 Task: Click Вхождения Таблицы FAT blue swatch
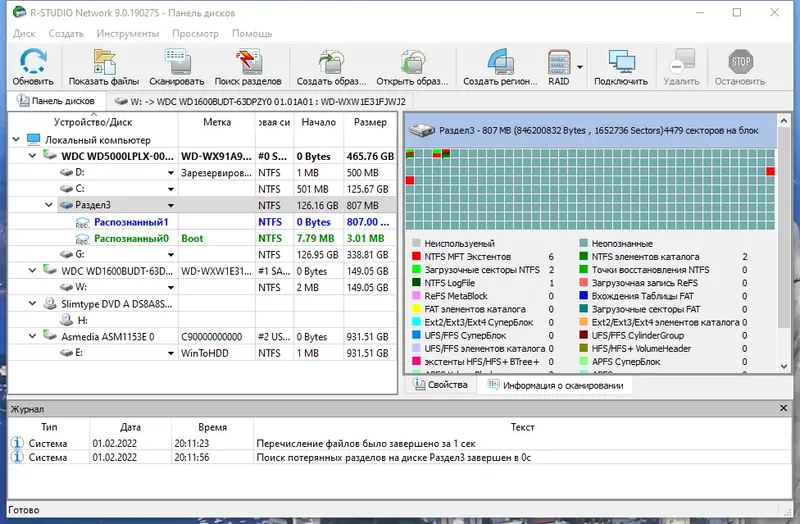coord(584,296)
